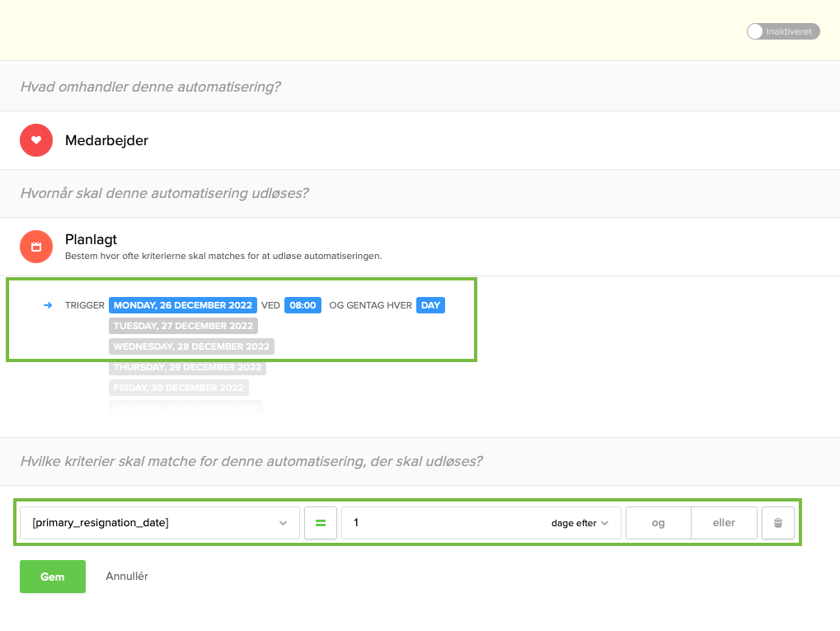Screen dimensions: 840x631
Task: Select the Monday, 26 December 2022 date badge
Action: point(183,304)
